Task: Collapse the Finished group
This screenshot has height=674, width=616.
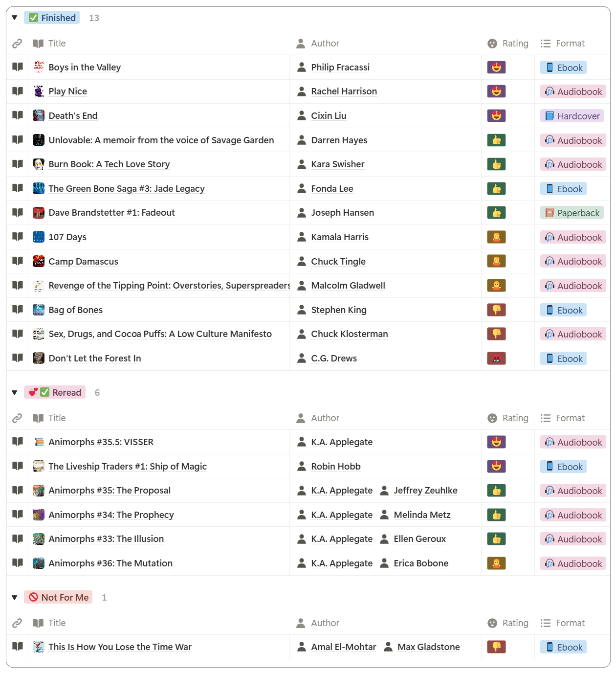Action: click(x=15, y=18)
